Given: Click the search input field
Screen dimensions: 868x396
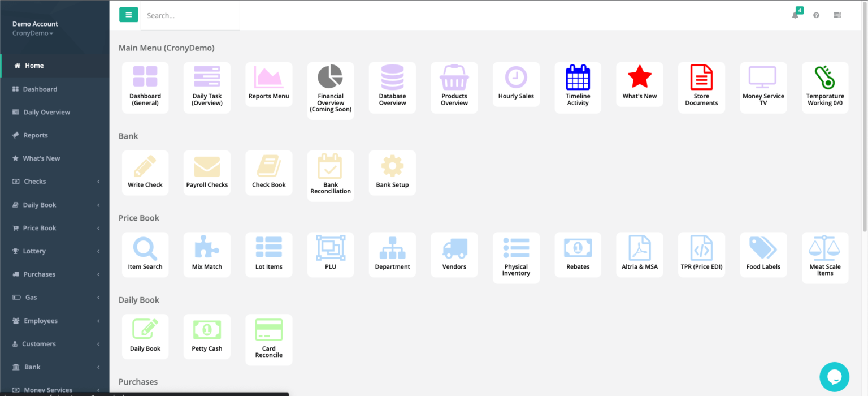Looking at the screenshot, I should (189, 15).
